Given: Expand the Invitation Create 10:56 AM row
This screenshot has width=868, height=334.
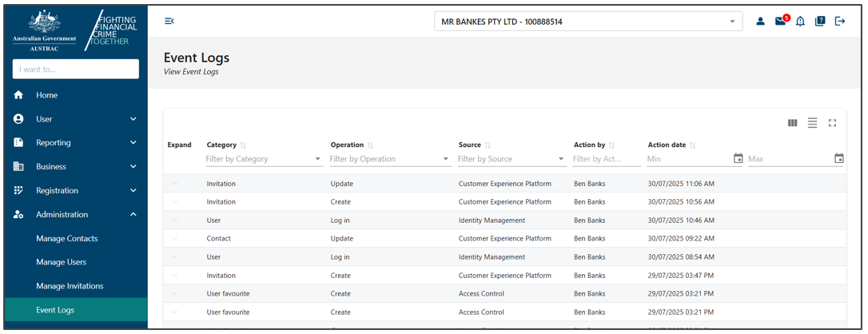Looking at the screenshot, I should [174, 202].
